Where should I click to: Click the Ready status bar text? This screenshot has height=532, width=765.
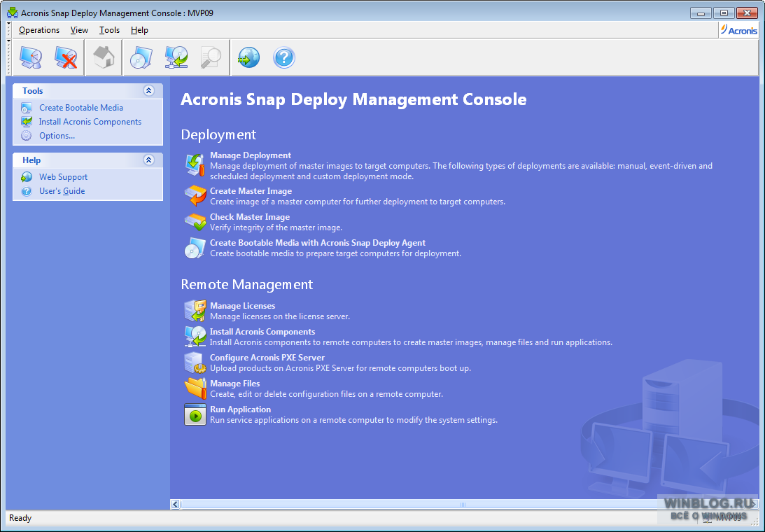pos(20,518)
